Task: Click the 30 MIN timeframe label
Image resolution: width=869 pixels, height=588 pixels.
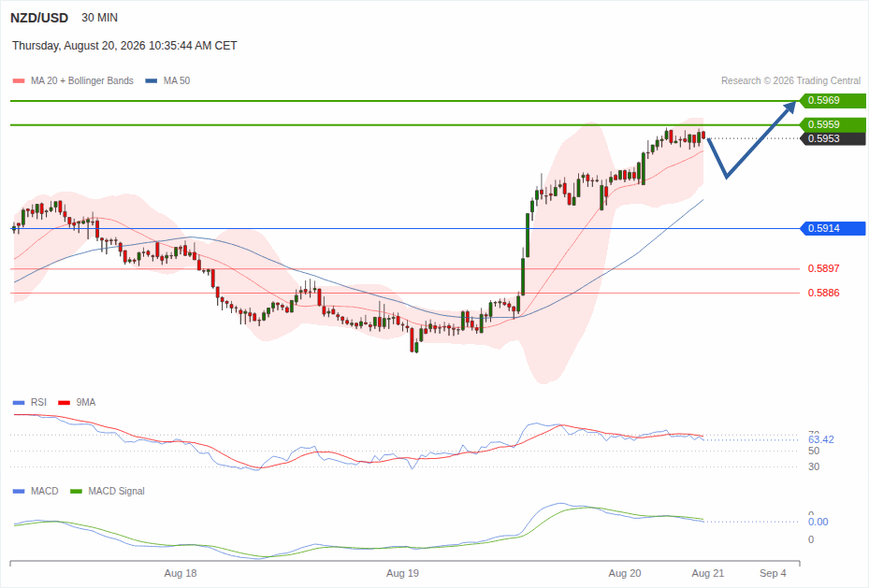Action: click(x=100, y=18)
